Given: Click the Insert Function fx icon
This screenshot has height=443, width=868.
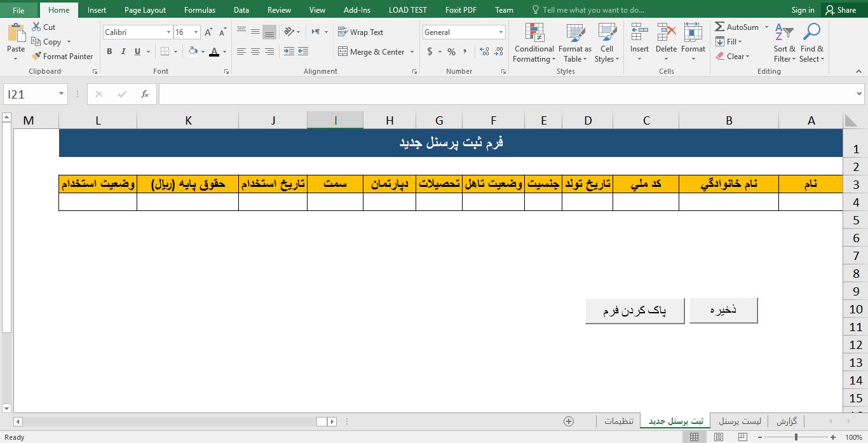Looking at the screenshot, I should coord(145,94).
